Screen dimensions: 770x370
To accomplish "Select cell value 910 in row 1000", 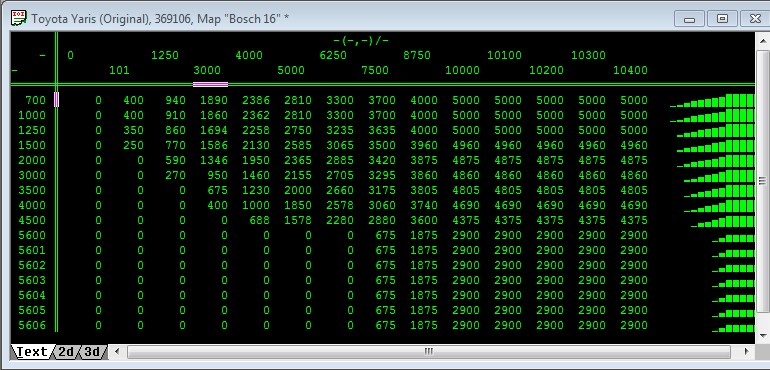I will point(175,115).
